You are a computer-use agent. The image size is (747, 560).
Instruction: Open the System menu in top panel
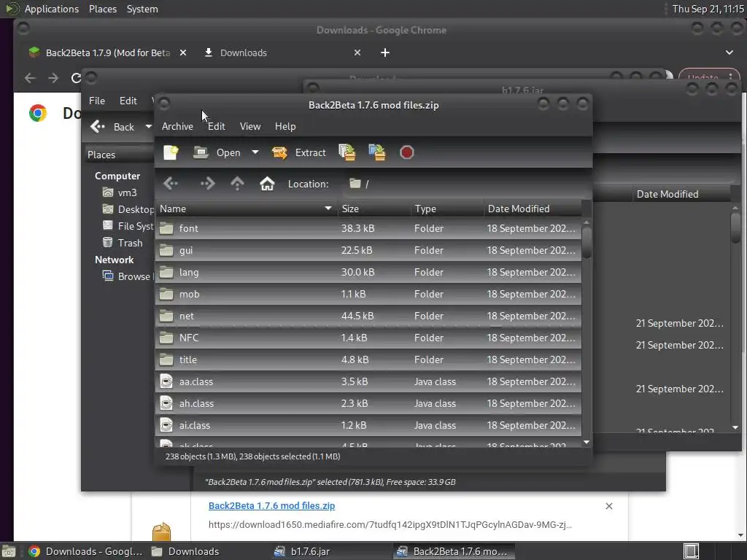point(142,9)
